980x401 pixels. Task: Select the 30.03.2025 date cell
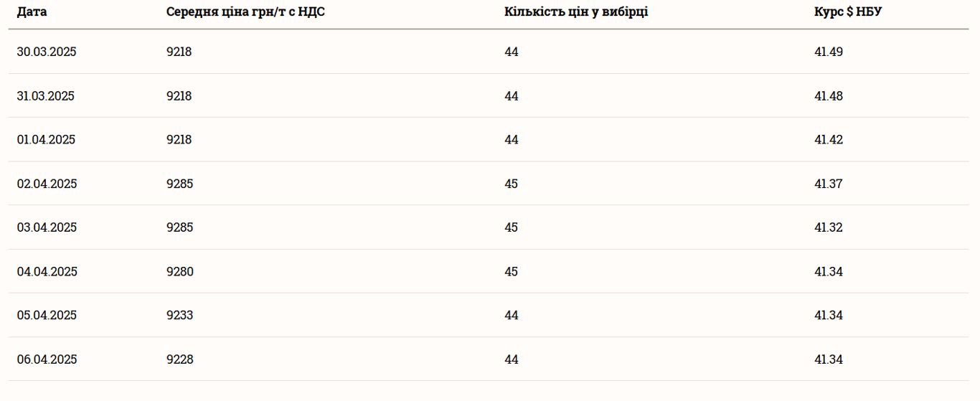point(47,52)
